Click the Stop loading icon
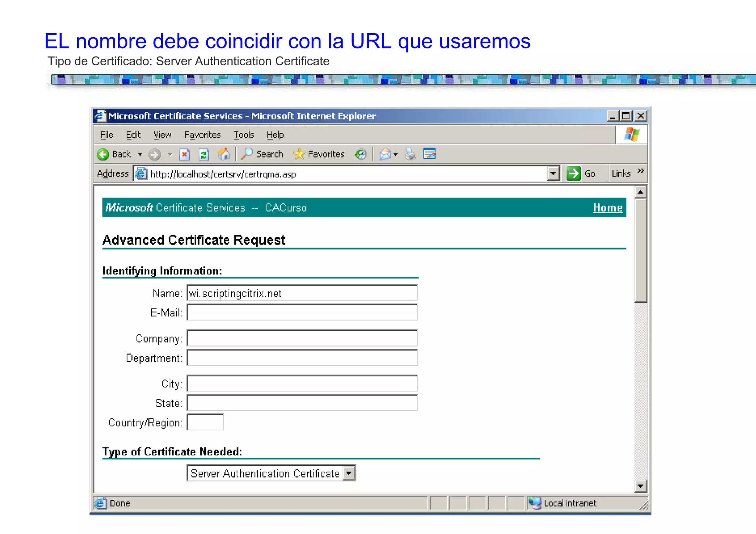 click(184, 154)
